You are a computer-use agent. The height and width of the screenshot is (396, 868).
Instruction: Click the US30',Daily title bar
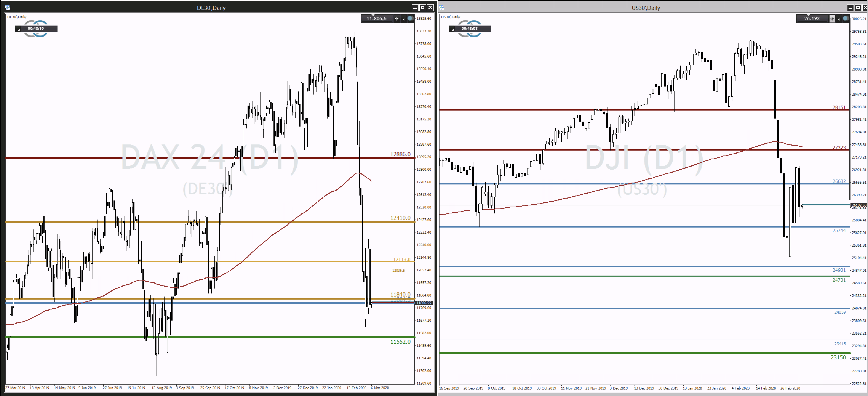click(646, 8)
